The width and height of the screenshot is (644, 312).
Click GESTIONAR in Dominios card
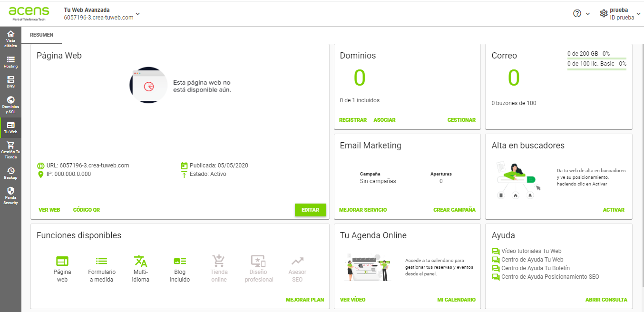(x=461, y=120)
